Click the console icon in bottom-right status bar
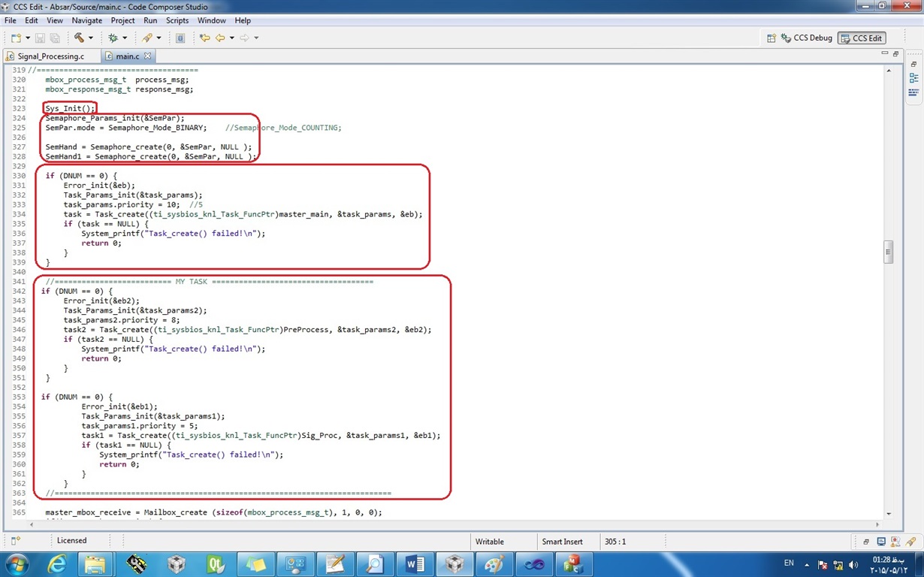The width and height of the screenshot is (924, 577). click(x=881, y=542)
